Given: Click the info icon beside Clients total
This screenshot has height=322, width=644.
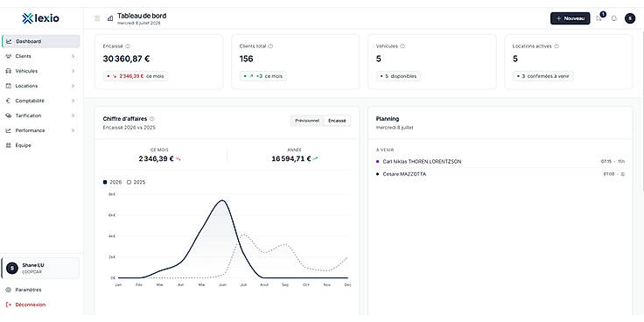Looking at the screenshot, I should click(270, 46).
